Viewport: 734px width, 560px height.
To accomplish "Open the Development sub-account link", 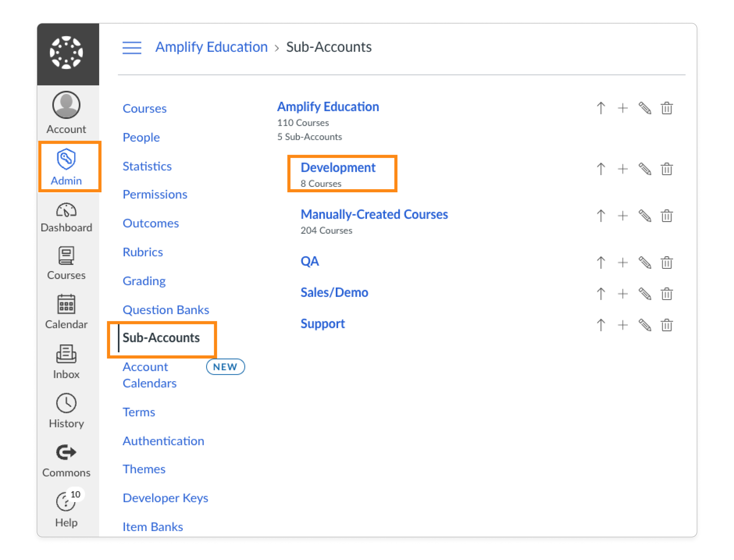I will pyautogui.click(x=338, y=168).
